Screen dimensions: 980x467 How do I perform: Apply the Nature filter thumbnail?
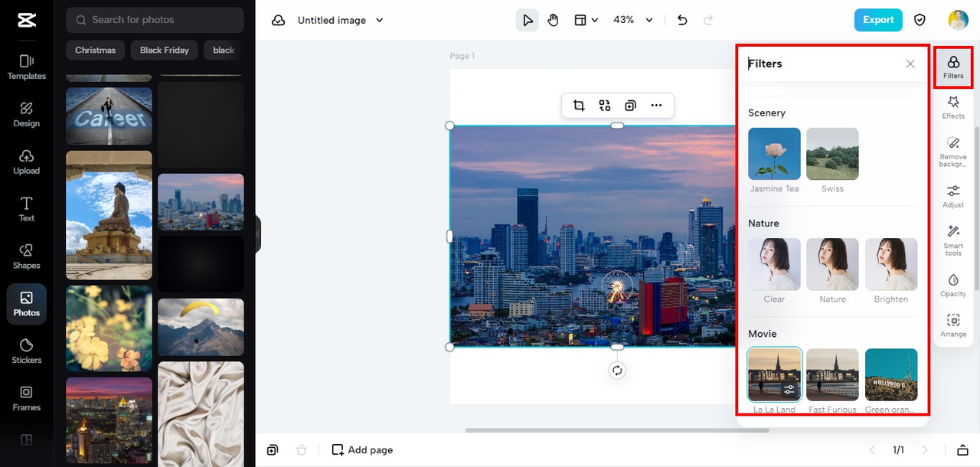point(832,264)
